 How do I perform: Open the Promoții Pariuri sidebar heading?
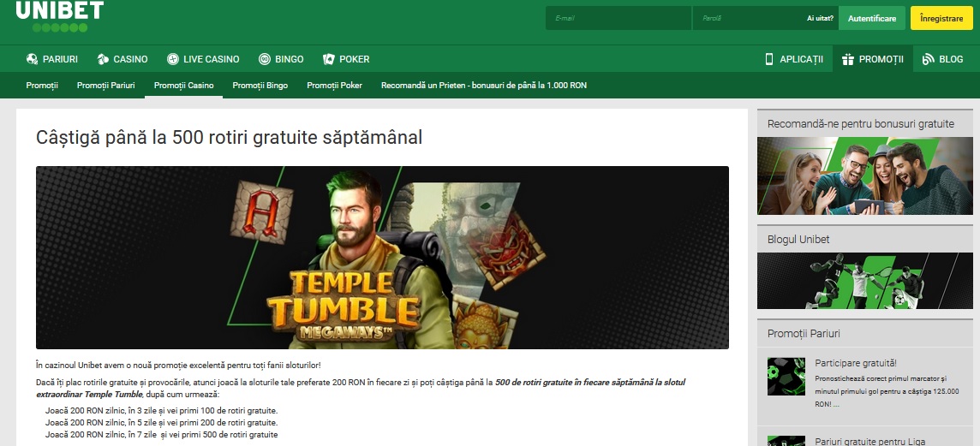tap(804, 334)
